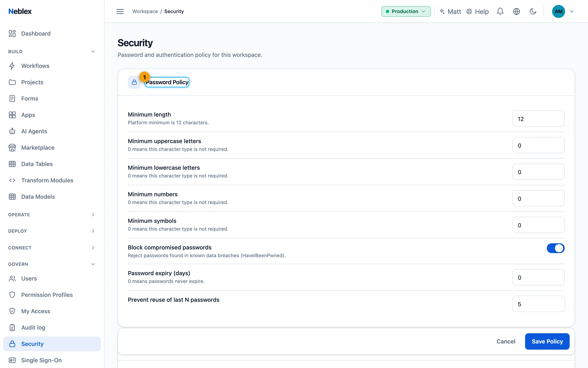Click the Transform Modules code icon
588x368 pixels.
click(12, 180)
